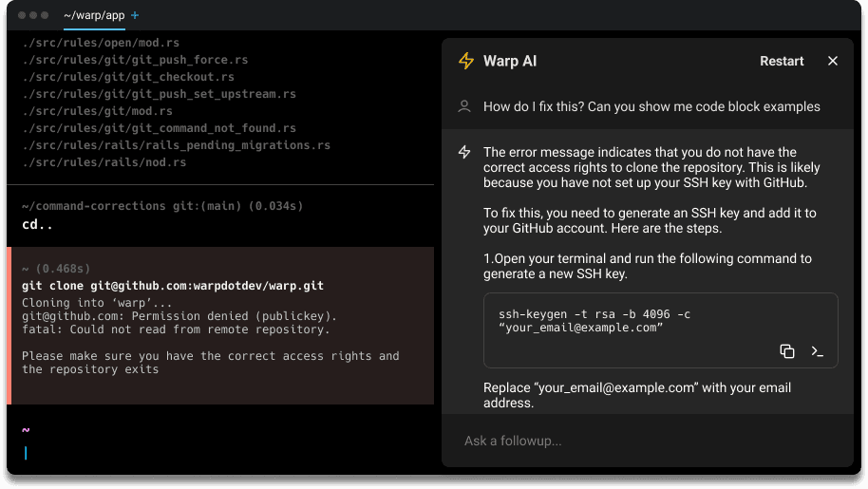Screen dimensions: 868x489
Task: Click the Warp AI panel title
Action: tap(510, 61)
